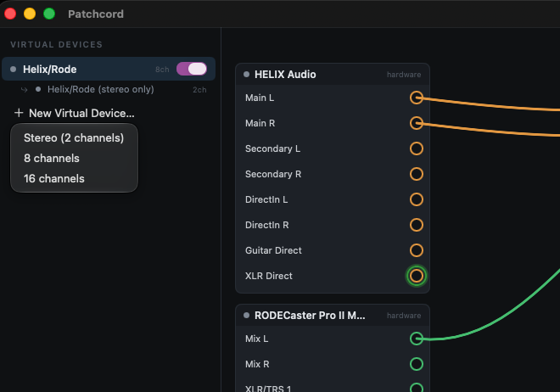The height and width of the screenshot is (392, 560).
Task: Click the Mix L output port
Action: click(x=417, y=339)
